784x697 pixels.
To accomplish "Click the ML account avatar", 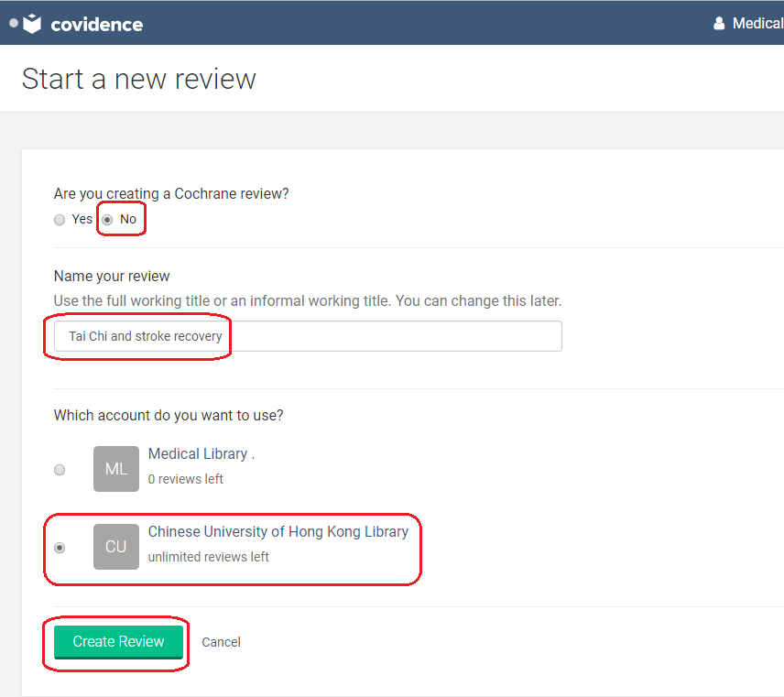I will coord(116,469).
